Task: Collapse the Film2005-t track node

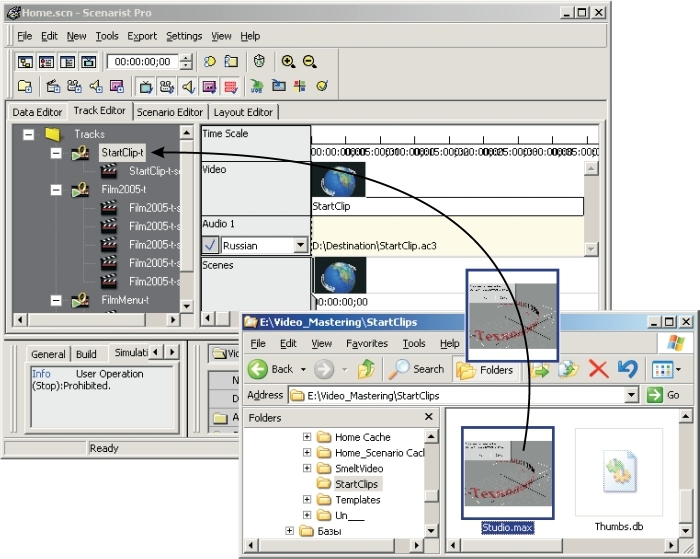Action: click(x=56, y=189)
